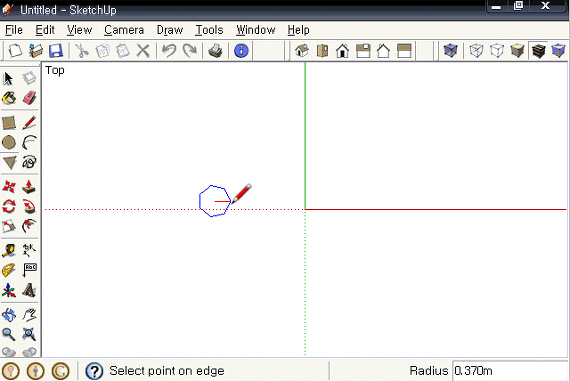Select the Rectangle tool
Viewport: 570px width, 381px height.
(x=8, y=123)
